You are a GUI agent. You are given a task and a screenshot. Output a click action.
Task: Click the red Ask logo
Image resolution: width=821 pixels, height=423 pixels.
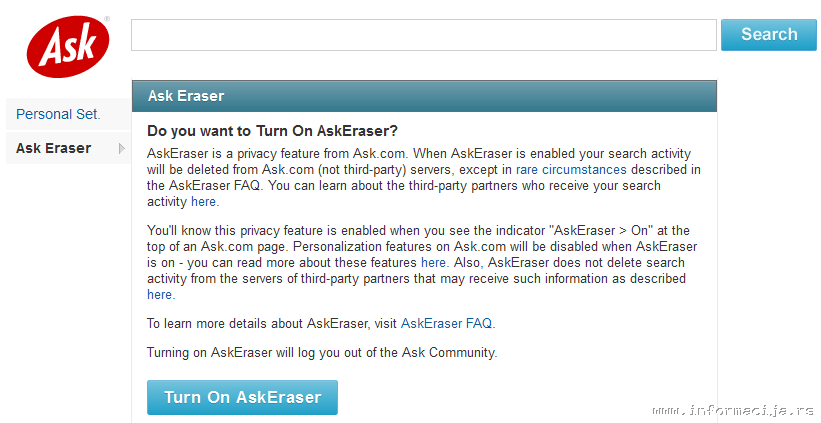click(x=68, y=46)
